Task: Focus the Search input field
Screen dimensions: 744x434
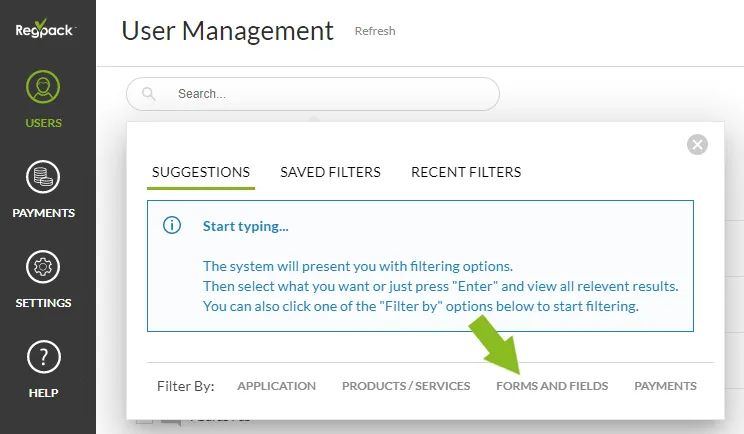Action: pyautogui.click(x=313, y=94)
